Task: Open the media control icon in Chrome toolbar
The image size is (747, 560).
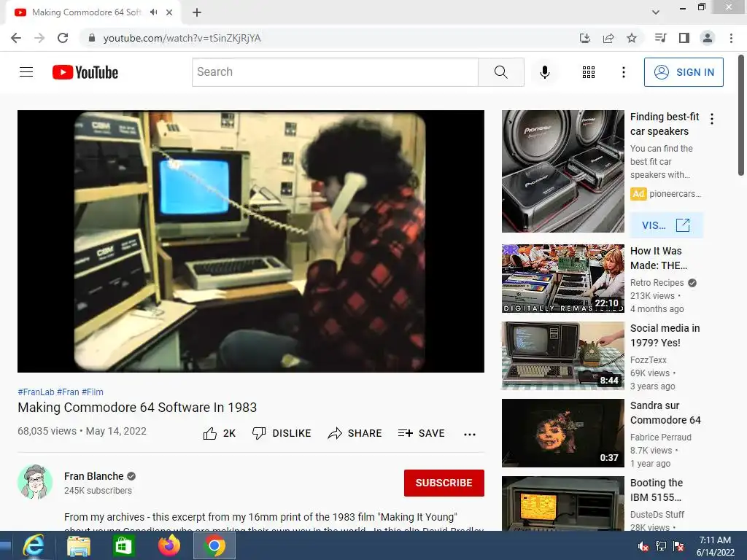Action: 660,38
